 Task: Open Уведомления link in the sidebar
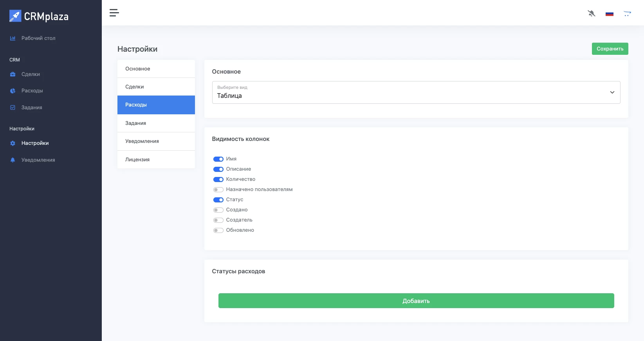(38, 160)
